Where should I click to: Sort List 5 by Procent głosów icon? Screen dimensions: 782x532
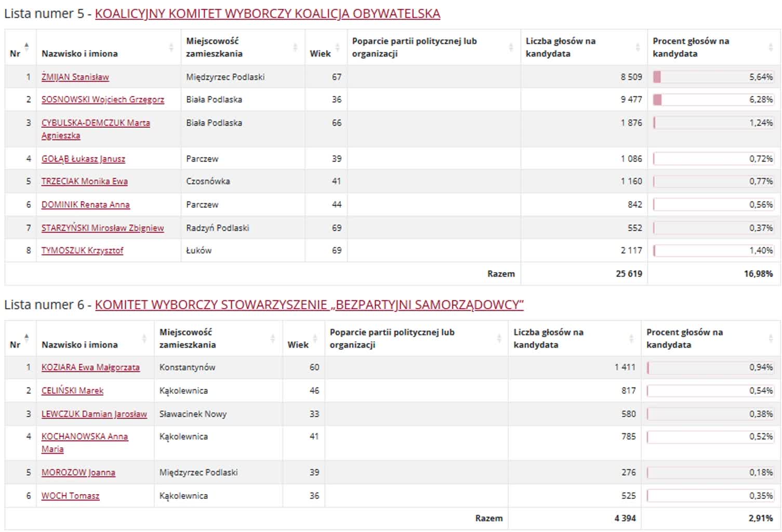[771, 47]
